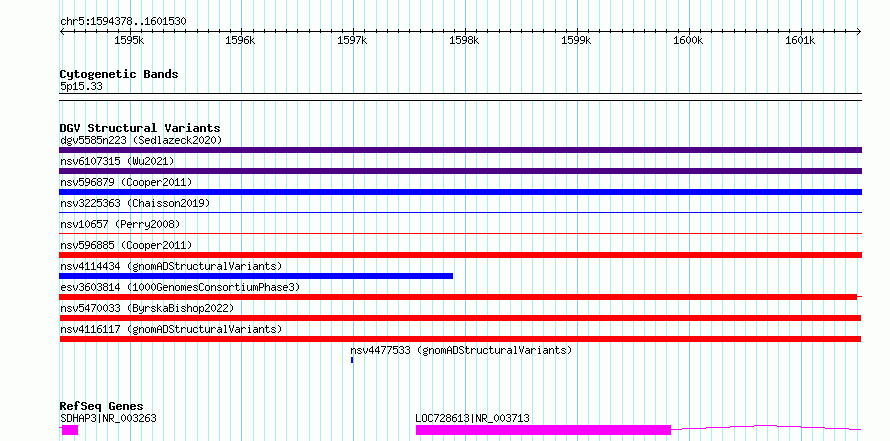Viewport: 890px width, 441px height.
Task: Click the RefSeq Genes track title
Action: [x=101, y=406]
